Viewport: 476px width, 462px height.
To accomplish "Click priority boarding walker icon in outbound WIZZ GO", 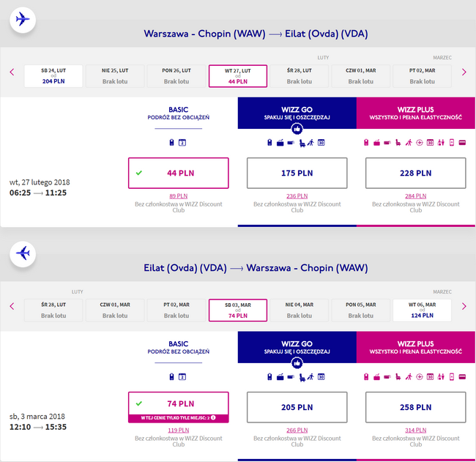I will click(310, 142).
